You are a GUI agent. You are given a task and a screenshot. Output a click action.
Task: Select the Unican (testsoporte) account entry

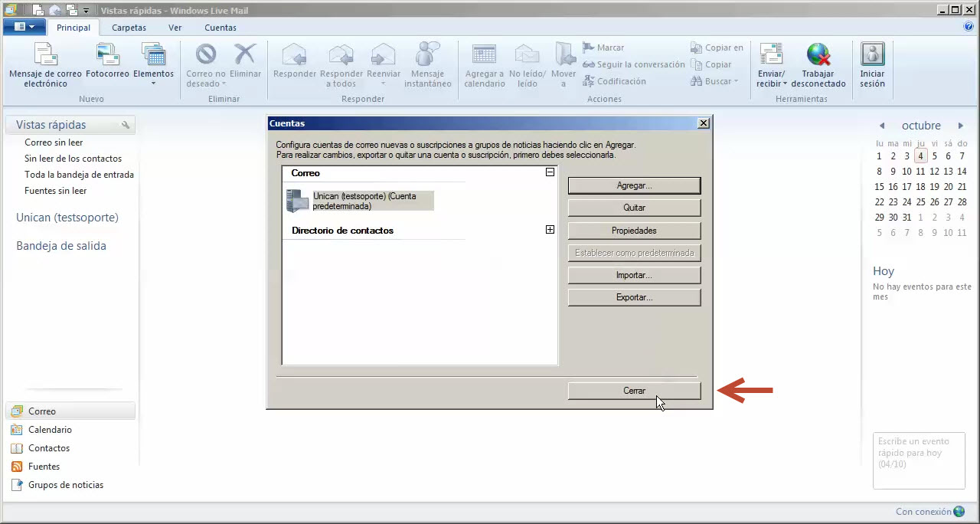tap(360, 201)
